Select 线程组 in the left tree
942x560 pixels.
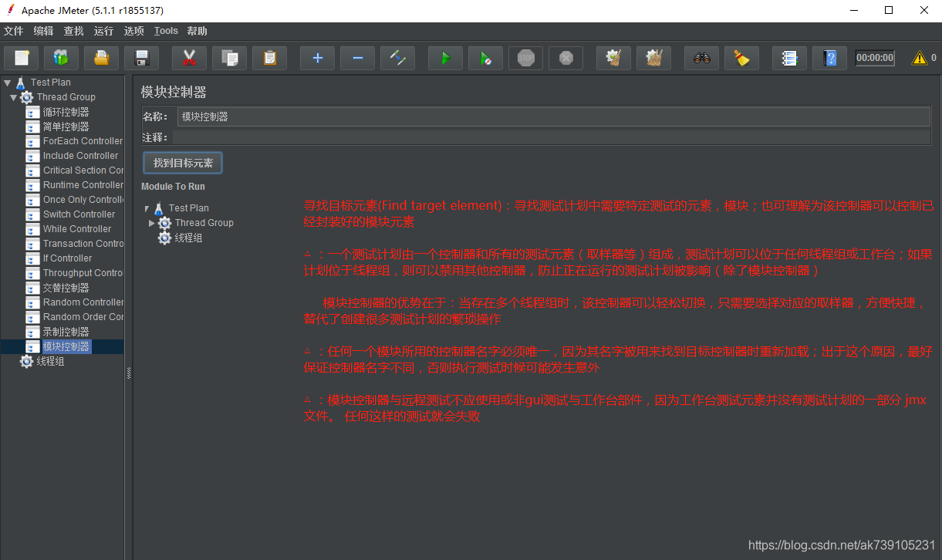(x=51, y=361)
